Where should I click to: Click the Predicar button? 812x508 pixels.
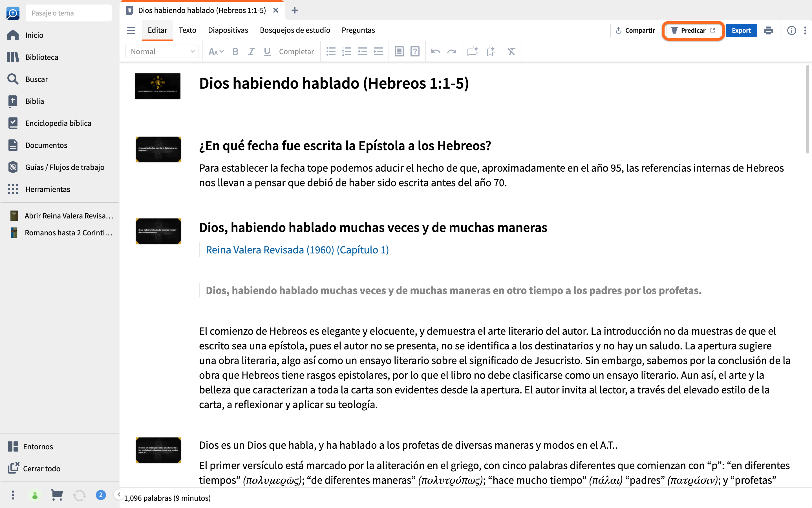(x=693, y=30)
